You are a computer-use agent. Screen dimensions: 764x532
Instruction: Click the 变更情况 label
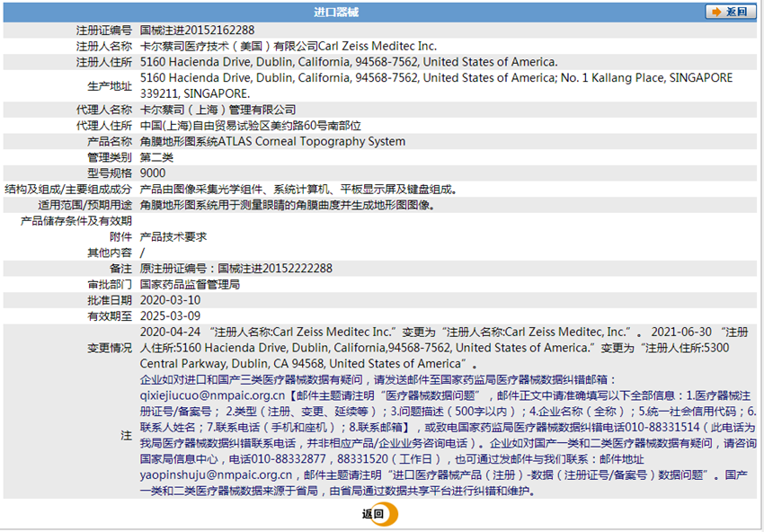coord(110,348)
